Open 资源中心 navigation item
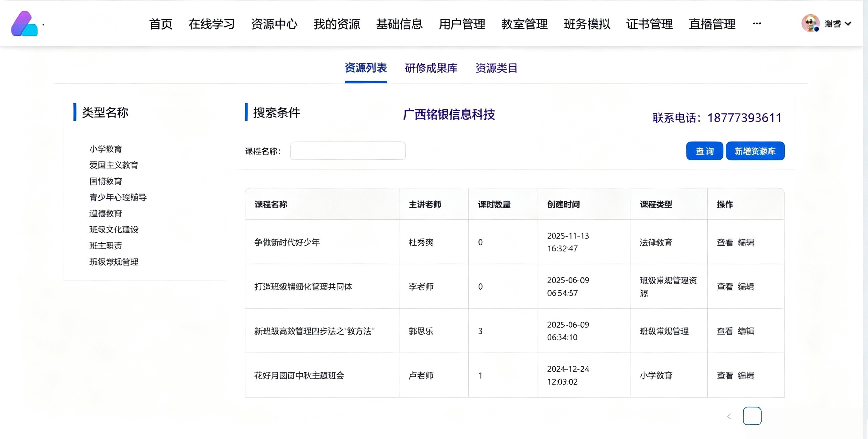 [274, 24]
